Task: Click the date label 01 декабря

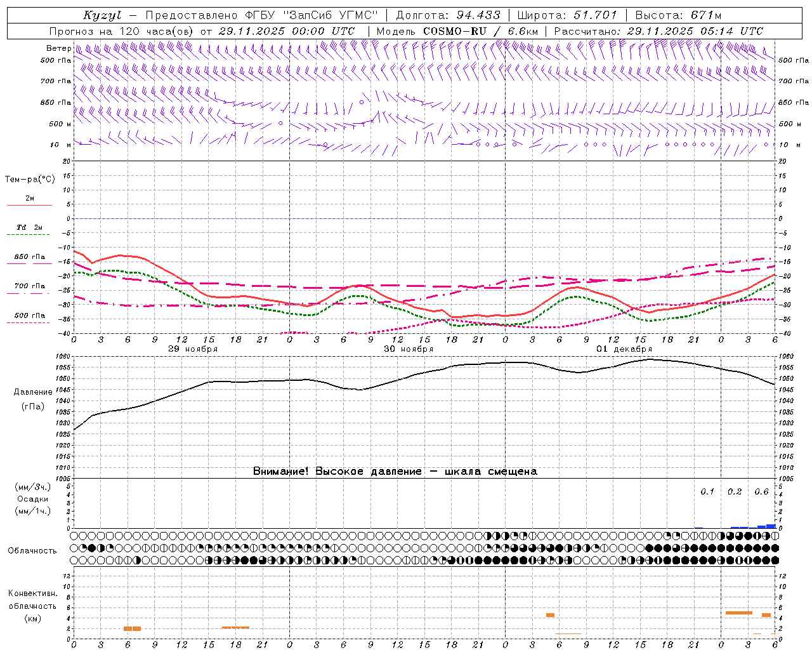Action: (x=624, y=349)
